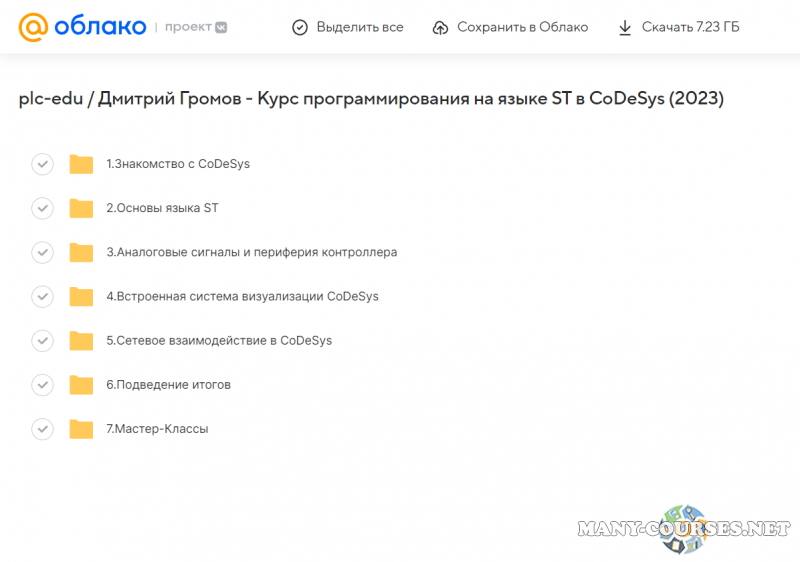Click the download arrow icon near Скачать
This screenshot has height=562, width=800.
(625, 28)
